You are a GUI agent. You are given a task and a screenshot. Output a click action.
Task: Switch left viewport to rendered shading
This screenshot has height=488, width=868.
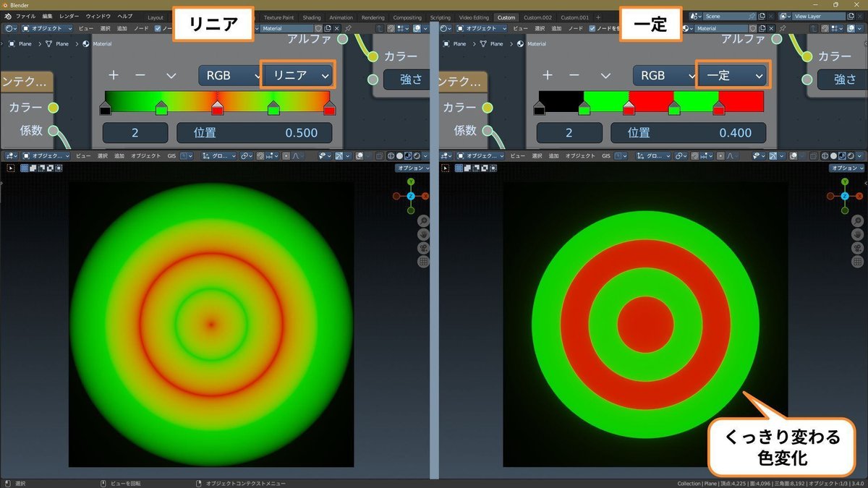417,155
